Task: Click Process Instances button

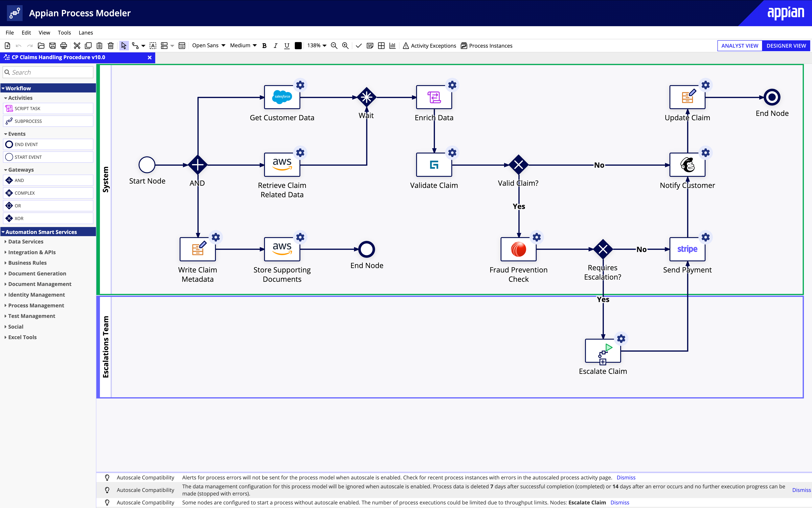Action: 486,46
